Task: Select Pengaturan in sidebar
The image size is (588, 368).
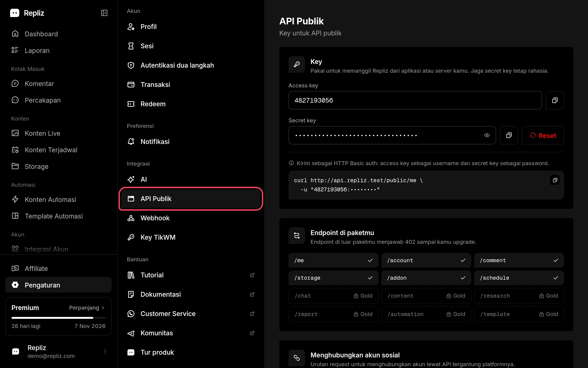Action: click(59, 285)
